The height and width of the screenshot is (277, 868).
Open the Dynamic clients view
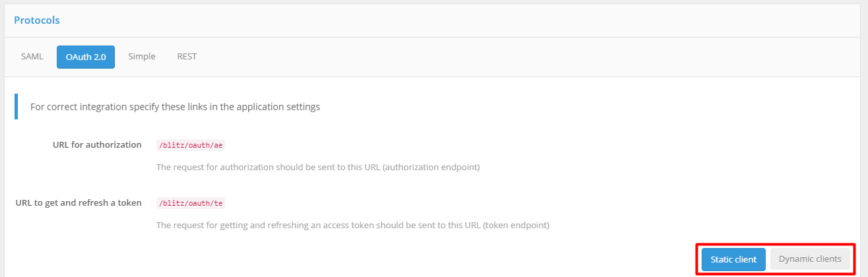coord(810,259)
